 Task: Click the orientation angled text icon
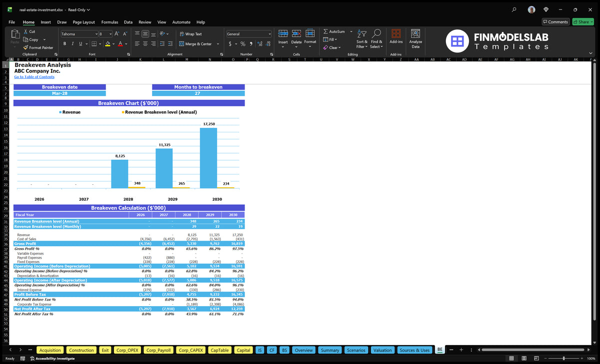163,34
